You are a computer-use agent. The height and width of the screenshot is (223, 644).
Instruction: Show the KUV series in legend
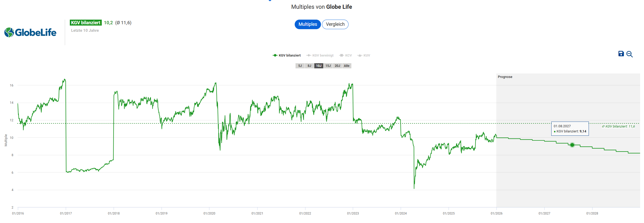(364, 55)
